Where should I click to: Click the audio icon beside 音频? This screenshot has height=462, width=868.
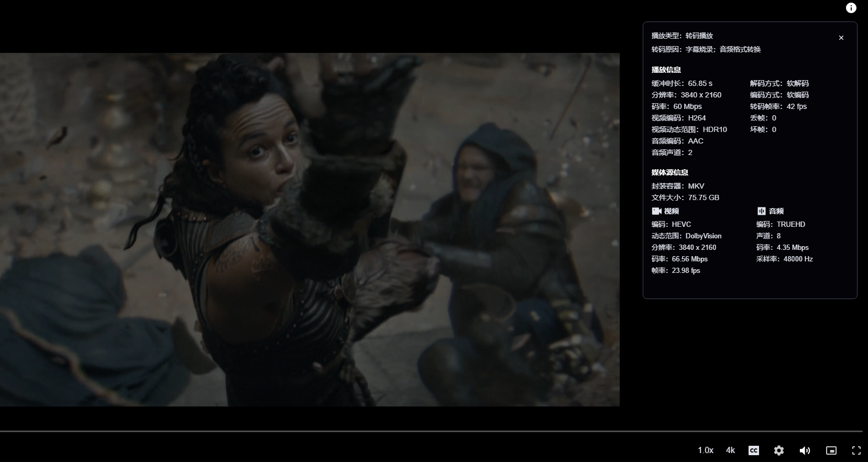click(x=761, y=211)
